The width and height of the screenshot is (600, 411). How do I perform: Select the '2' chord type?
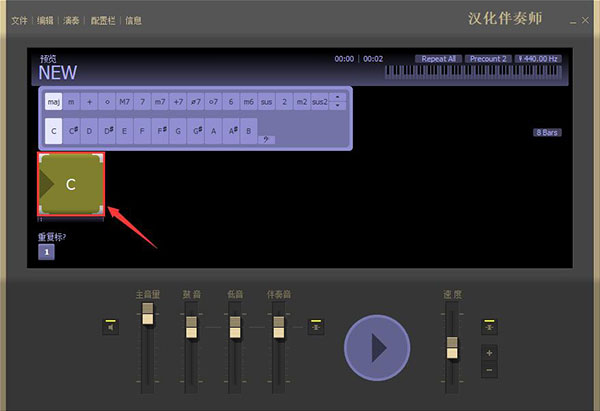click(x=284, y=102)
